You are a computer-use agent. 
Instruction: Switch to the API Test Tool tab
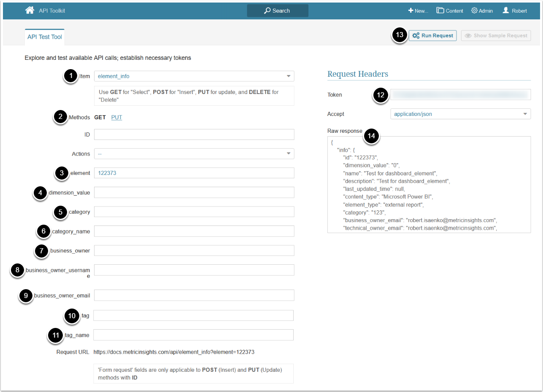coord(45,37)
